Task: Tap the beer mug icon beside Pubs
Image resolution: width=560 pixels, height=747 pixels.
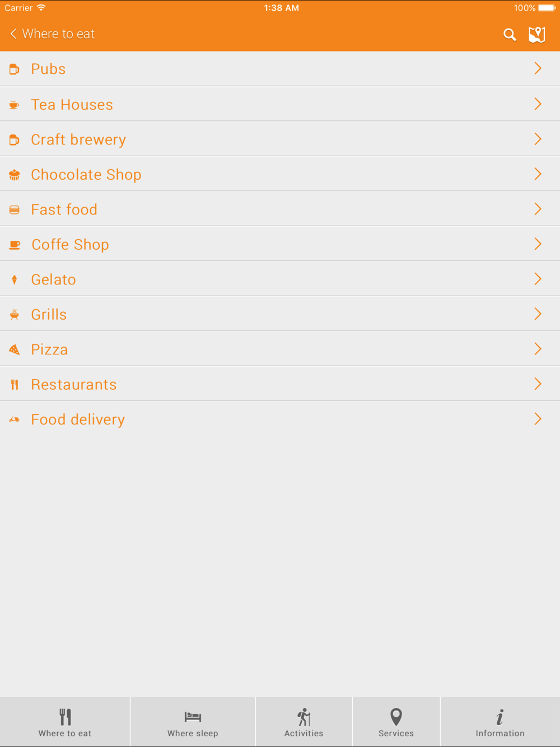Action: point(15,69)
